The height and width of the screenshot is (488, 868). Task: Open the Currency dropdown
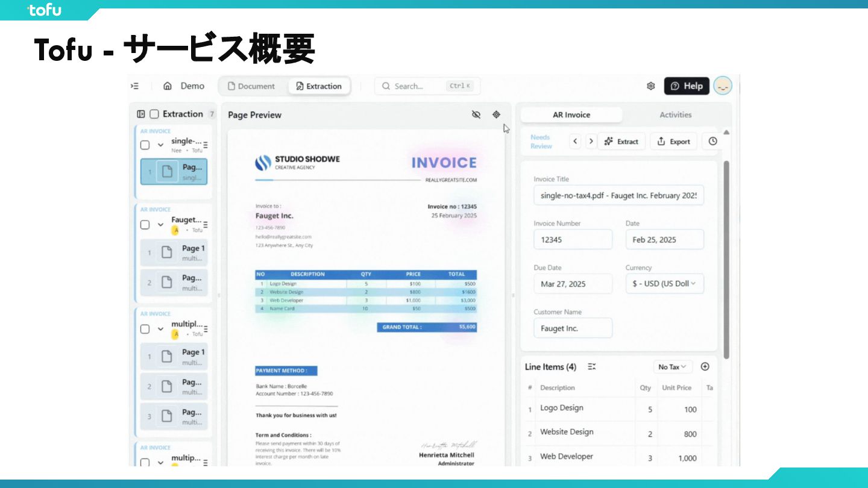coord(664,284)
